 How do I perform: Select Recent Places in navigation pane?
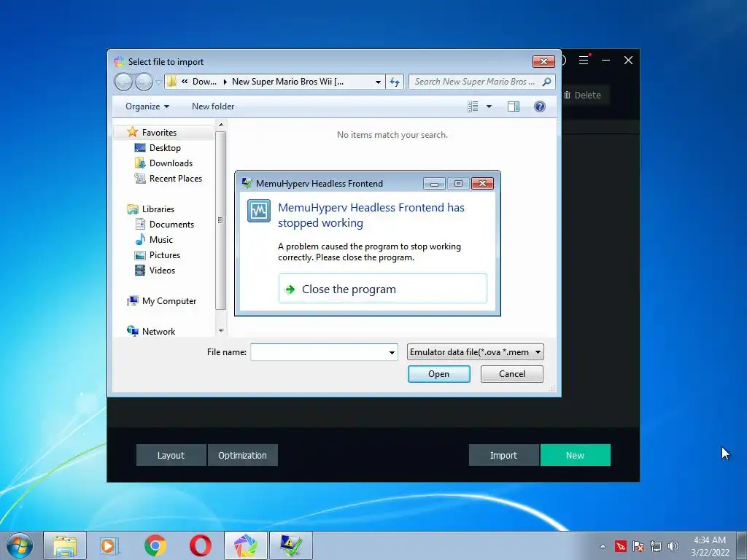[175, 178]
